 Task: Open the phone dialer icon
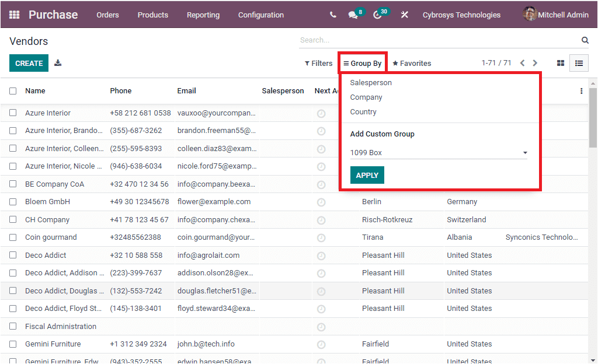point(333,15)
